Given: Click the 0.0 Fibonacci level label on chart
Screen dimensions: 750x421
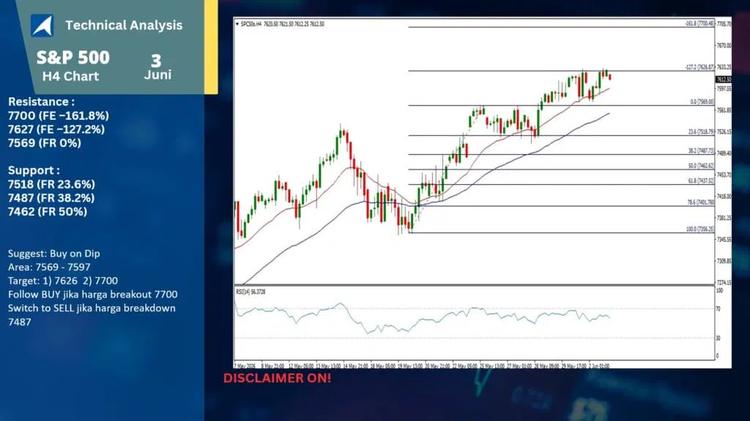Looking at the screenshot, I should point(702,102).
